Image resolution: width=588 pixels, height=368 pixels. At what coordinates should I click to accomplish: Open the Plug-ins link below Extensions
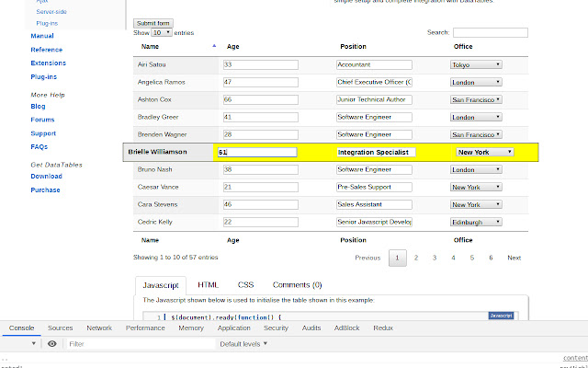pos(44,76)
